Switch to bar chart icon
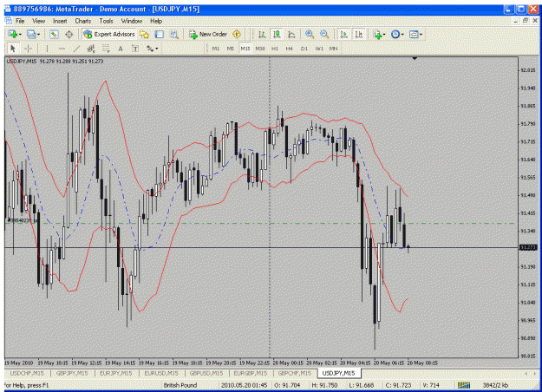This screenshot has height=392, width=542. coord(262,34)
